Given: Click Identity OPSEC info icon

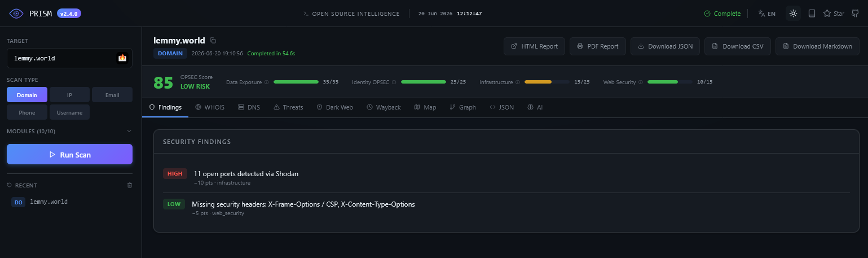Looking at the screenshot, I should [x=394, y=82].
